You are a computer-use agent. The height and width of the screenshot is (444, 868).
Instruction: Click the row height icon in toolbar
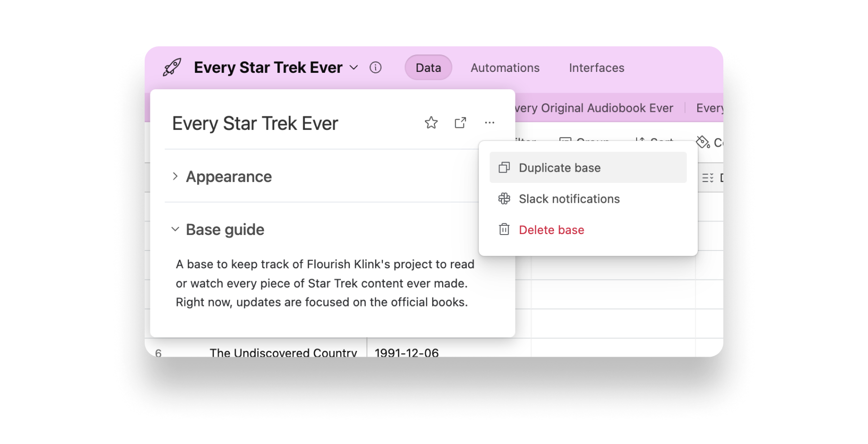707,178
